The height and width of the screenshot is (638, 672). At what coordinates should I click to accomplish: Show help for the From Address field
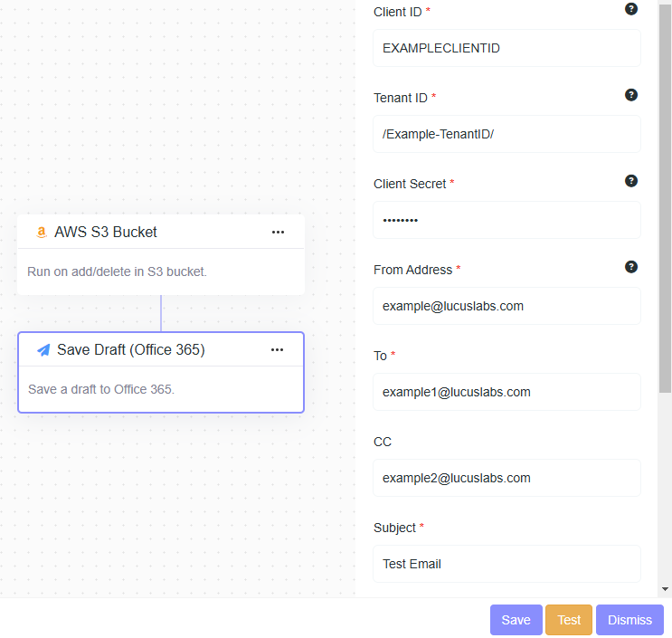pyautogui.click(x=631, y=267)
